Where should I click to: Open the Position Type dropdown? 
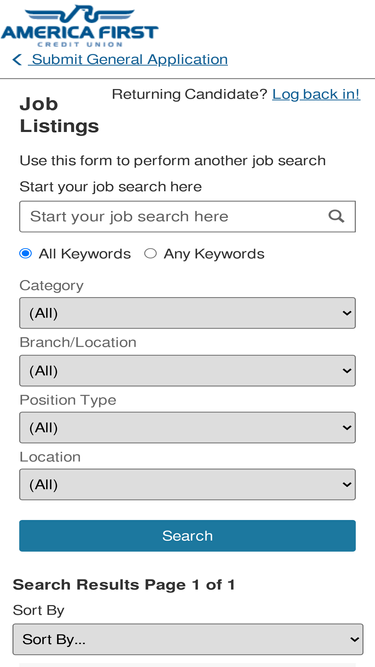187,428
